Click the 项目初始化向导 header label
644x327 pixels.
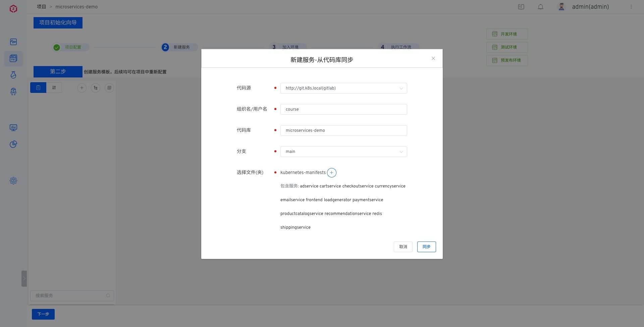pyautogui.click(x=58, y=23)
